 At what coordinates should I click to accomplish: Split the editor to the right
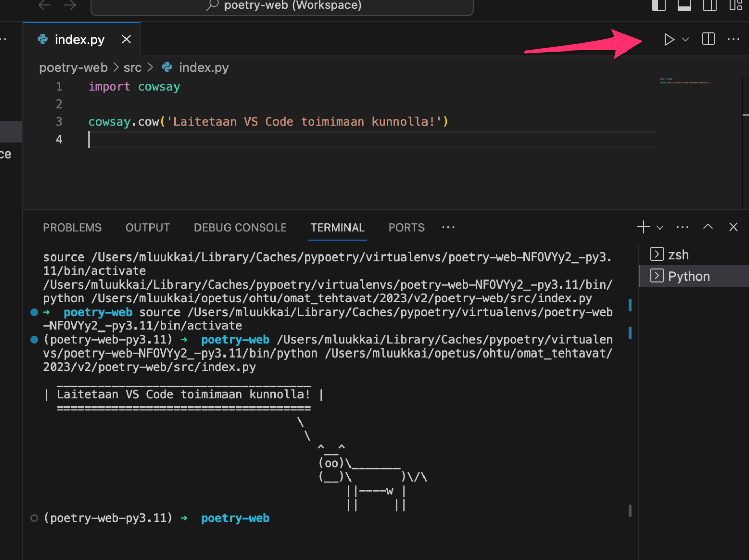tap(708, 39)
